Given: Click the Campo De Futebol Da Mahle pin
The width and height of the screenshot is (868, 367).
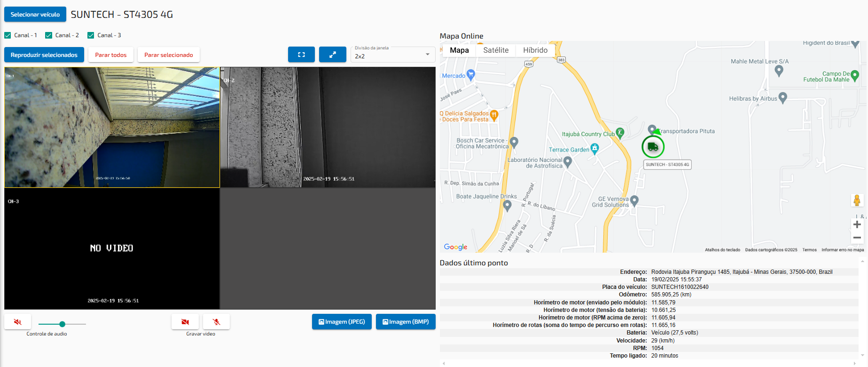Looking at the screenshot, I should [855, 75].
